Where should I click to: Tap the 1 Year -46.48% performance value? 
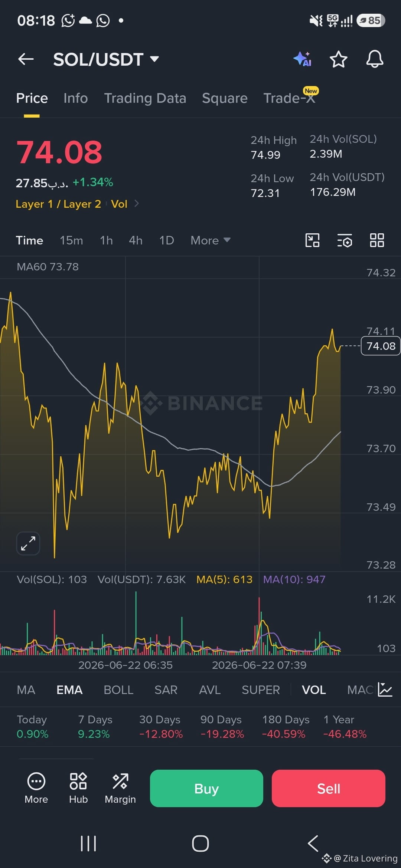click(x=345, y=734)
